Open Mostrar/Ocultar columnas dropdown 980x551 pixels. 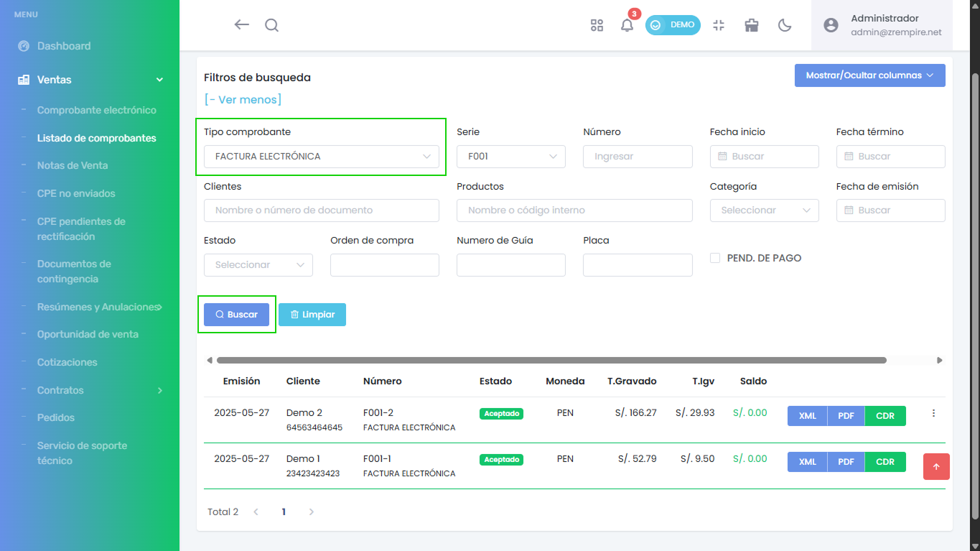pyautogui.click(x=870, y=75)
